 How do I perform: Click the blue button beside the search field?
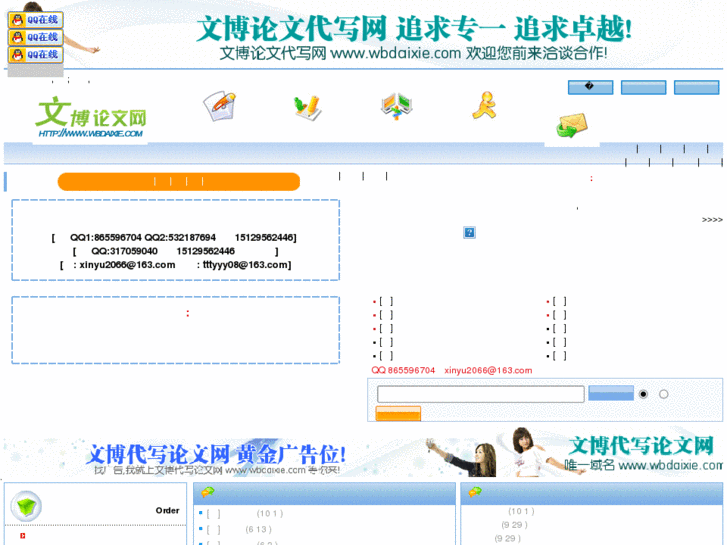point(611,393)
